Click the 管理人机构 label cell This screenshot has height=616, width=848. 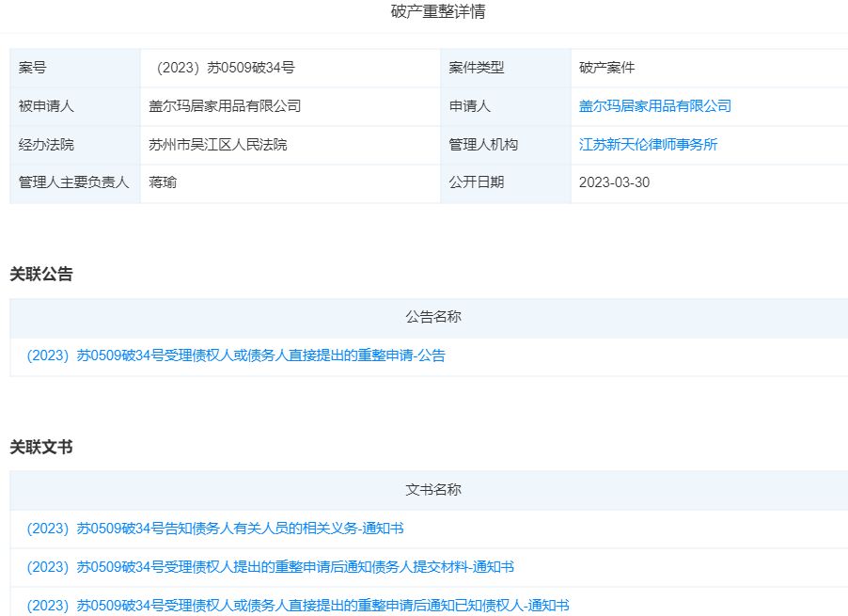(x=483, y=145)
